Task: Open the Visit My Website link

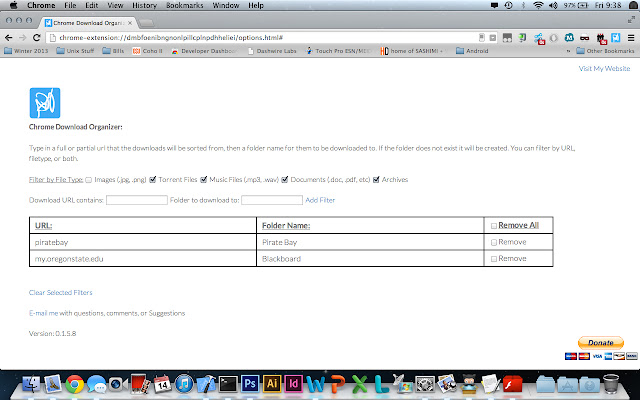Action: 604,69
